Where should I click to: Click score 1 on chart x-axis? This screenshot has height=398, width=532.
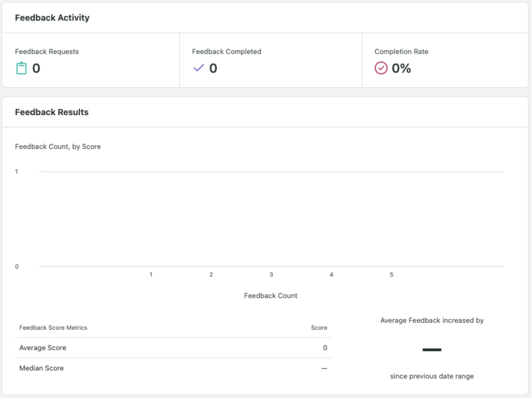(x=151, y=274)
